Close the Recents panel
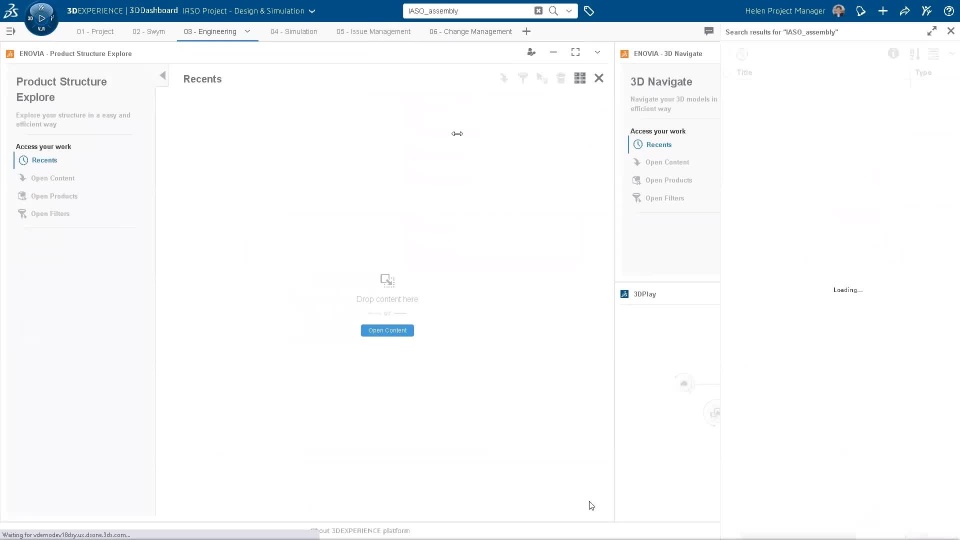The image size is (960, 540). (599, 78)
